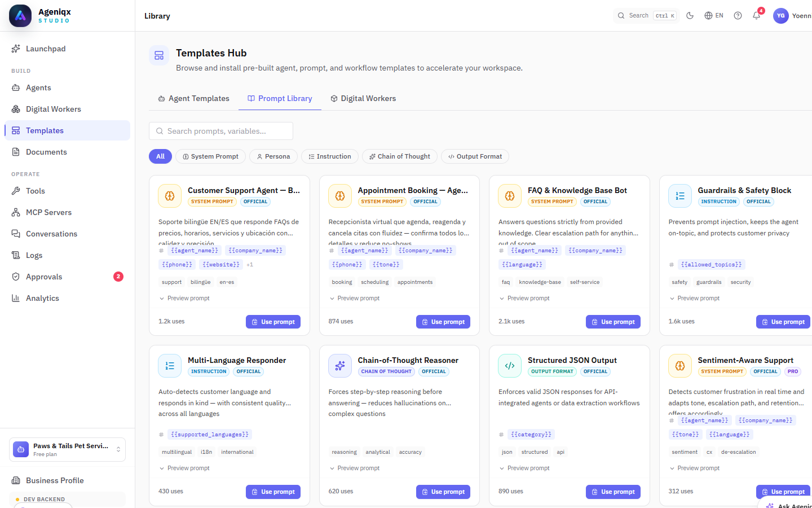Switch to the Digital Workers tab
Screen dimensions: 812x508
pos(363,98)
